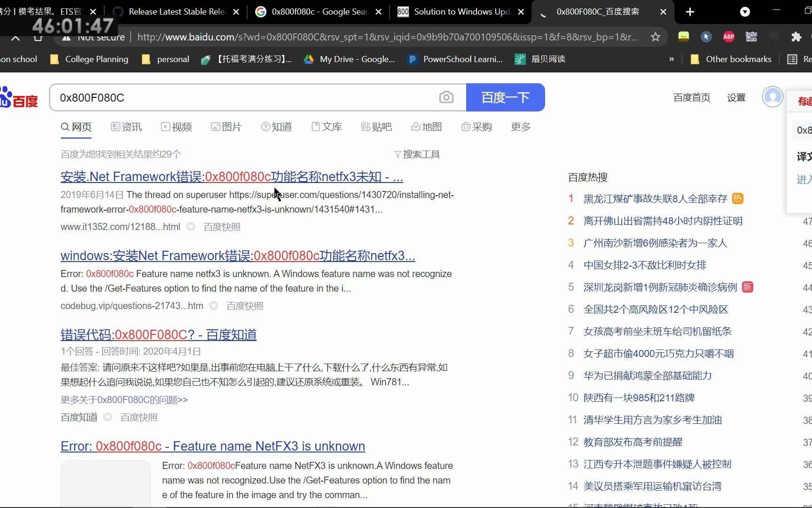The width and height of the screenshot is (812, 508).
Task: Select the 采购 search tab
Action: (476, 127)
